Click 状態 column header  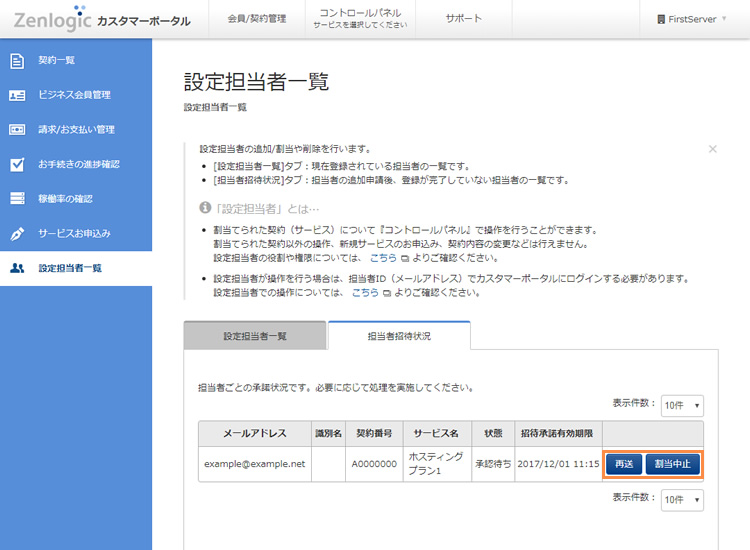(x=493, y=433)
